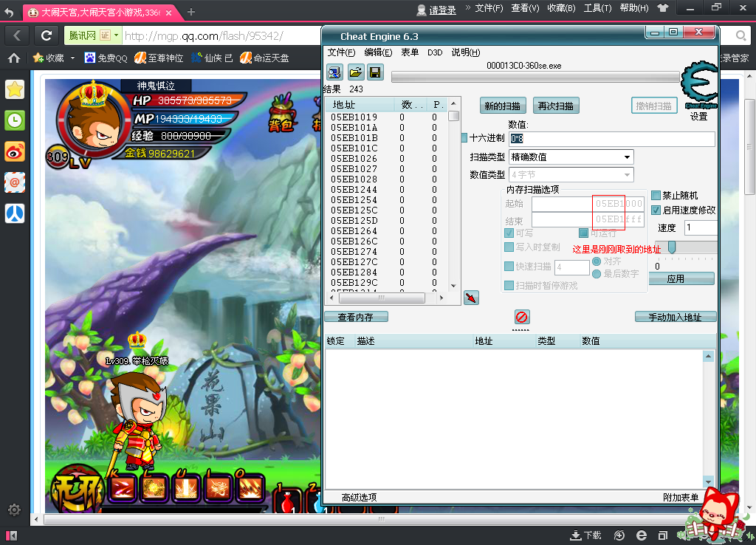Click the 速度 speed input field
Image resolution: width=756 pixels, height=545 pixels.
click(701, 227)
